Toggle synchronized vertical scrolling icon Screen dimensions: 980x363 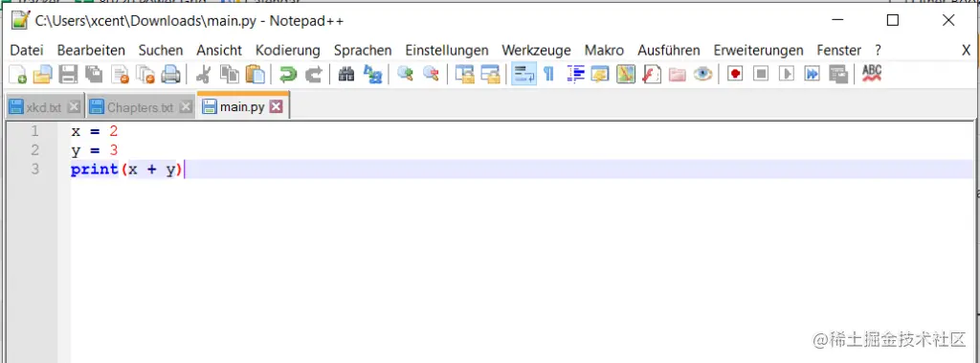[464, 75]
